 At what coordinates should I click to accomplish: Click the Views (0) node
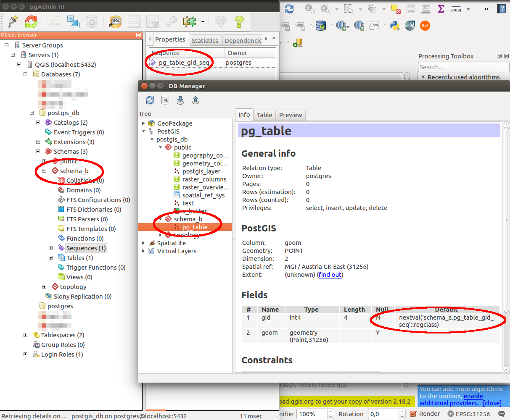[79, 277]
